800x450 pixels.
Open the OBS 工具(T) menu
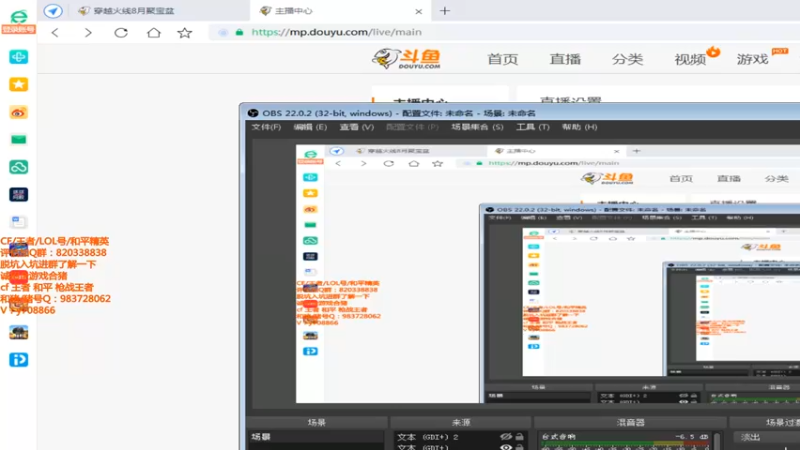pos(533,127)
